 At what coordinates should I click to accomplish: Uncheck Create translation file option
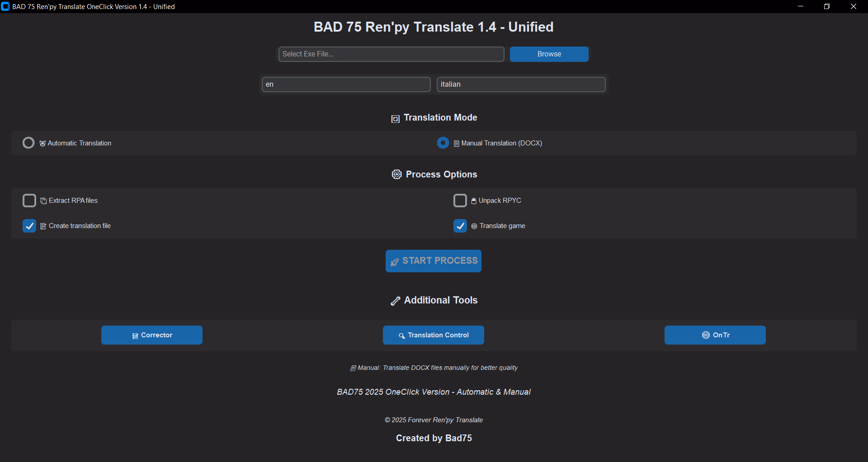coord(29,226)
